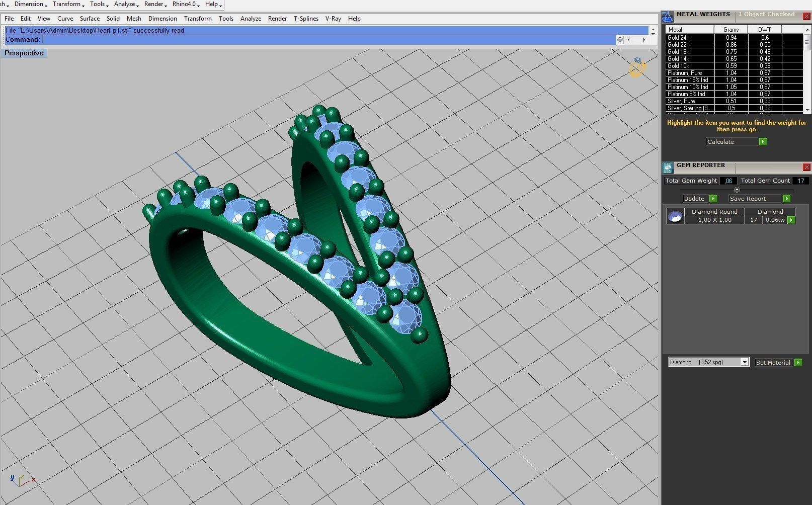Collapse Gem Reporter with round arrow handle

(737, 190)
